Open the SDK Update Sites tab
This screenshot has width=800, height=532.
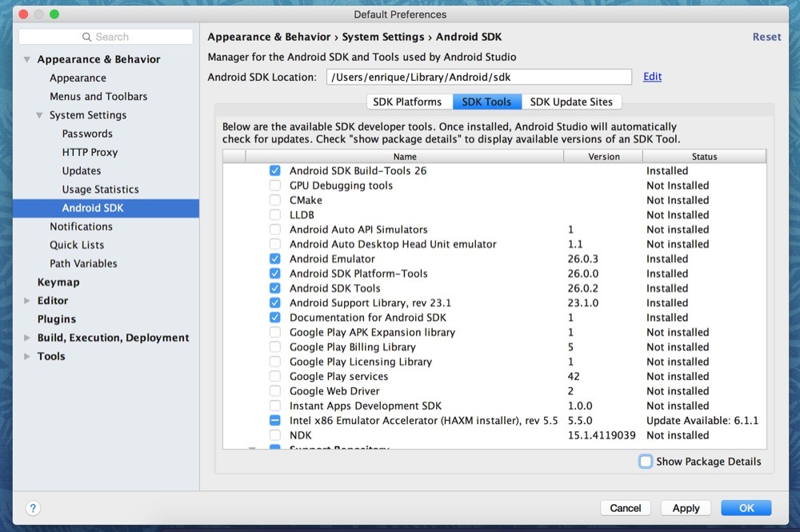pos(571,102)
